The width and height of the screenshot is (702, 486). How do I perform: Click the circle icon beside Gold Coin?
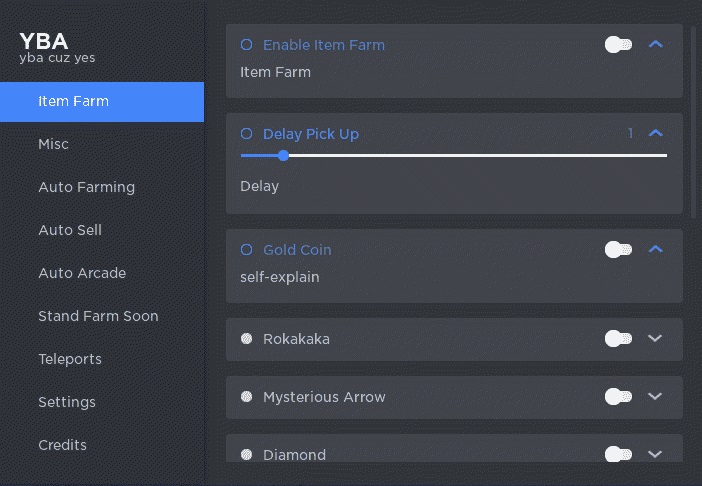pos(247,250)
